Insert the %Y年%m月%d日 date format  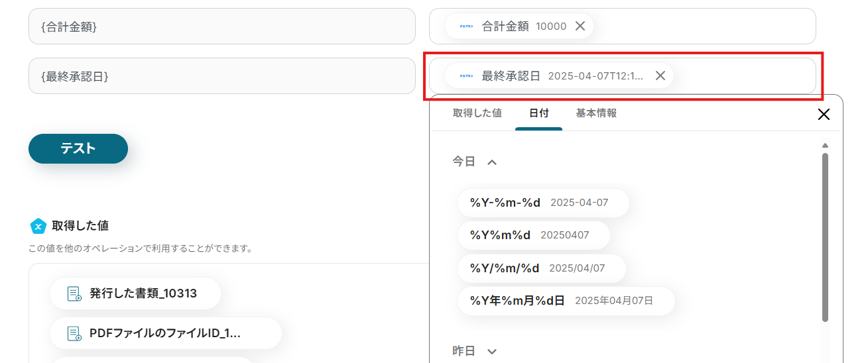click(x=566, y=301)
